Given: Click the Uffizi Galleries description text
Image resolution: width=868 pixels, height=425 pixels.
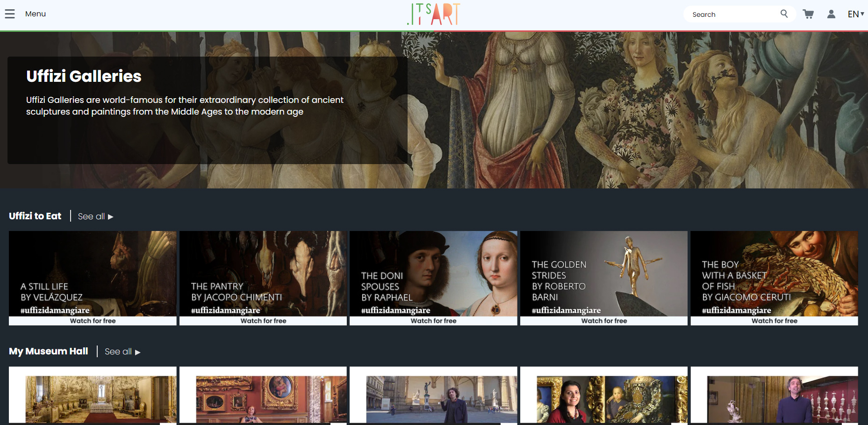Looking at the screenshot, I should coord(185,106).
